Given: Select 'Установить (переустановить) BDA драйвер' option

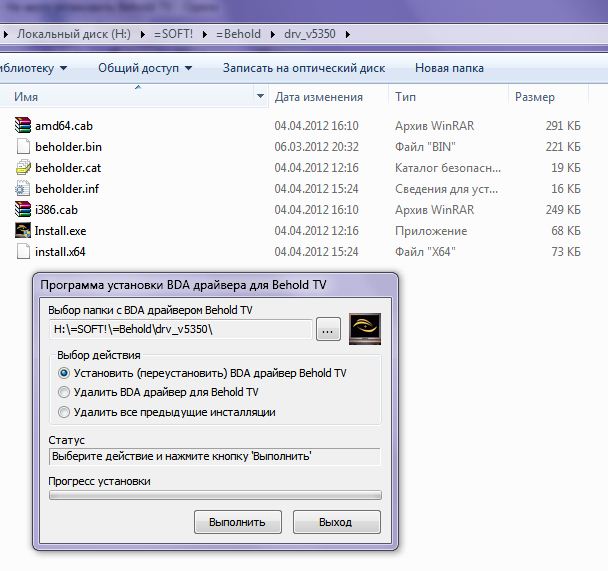Looking at the screenshot, I should (65, 372).
